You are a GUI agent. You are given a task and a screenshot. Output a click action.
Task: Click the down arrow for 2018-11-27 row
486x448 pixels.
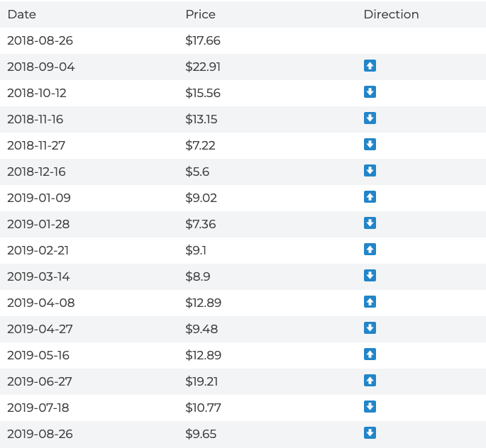370,145
